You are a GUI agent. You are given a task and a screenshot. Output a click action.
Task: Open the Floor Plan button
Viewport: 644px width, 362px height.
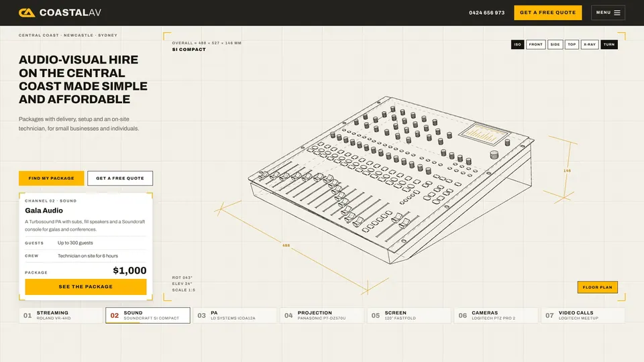(597, 287)
